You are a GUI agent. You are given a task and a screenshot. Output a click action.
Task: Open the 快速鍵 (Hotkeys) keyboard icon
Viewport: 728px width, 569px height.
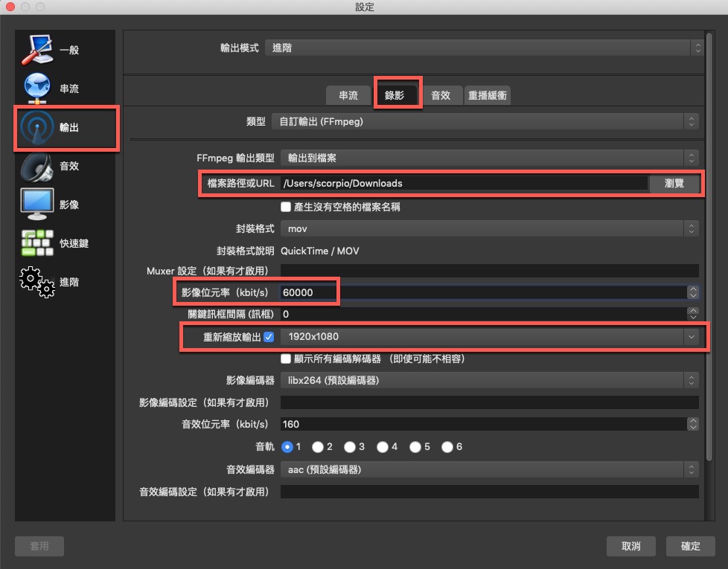[x=37, y=243]
